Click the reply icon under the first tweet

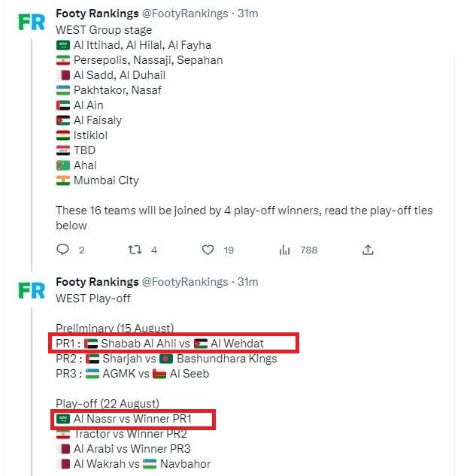(62, 250)
